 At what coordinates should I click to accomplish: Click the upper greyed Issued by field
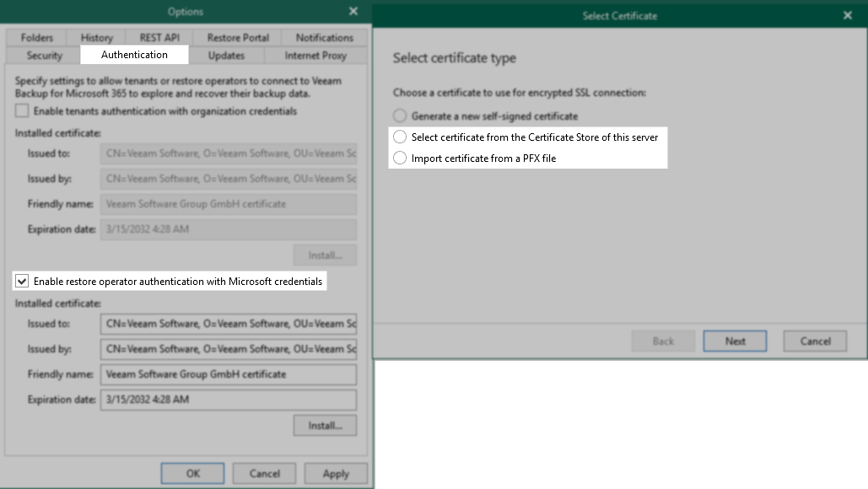pyautogui.click(x=229, y=179)
